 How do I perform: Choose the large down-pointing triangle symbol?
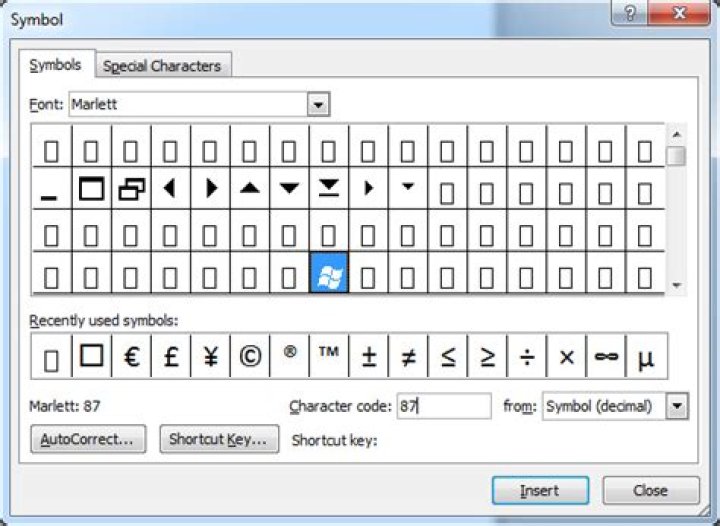[289, 188]
